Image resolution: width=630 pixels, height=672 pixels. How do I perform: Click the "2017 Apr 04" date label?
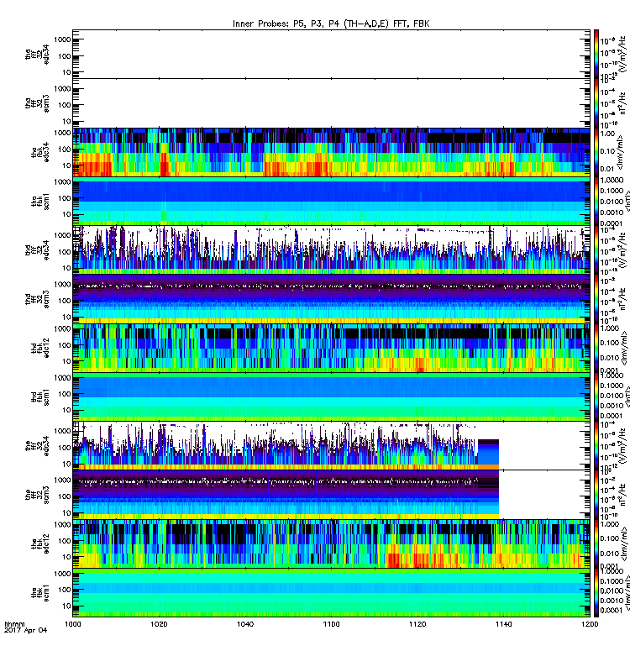(26, 631)
